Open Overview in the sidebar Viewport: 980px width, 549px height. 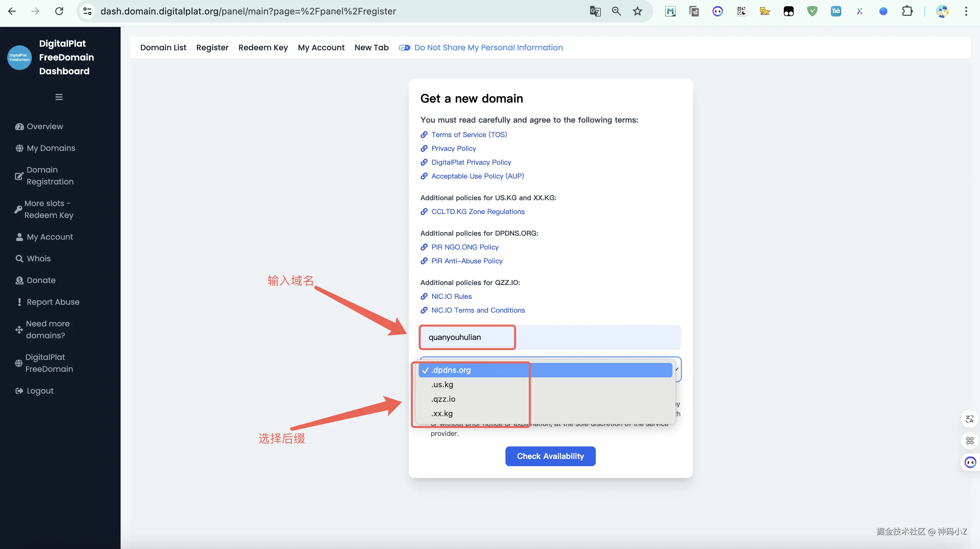click(x=44, y=126)
